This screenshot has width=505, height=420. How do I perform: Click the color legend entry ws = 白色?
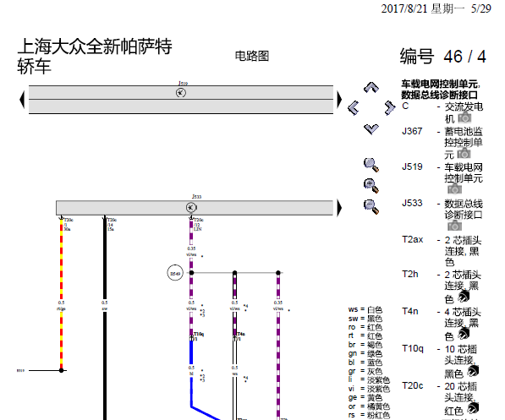tap(365, 309)
